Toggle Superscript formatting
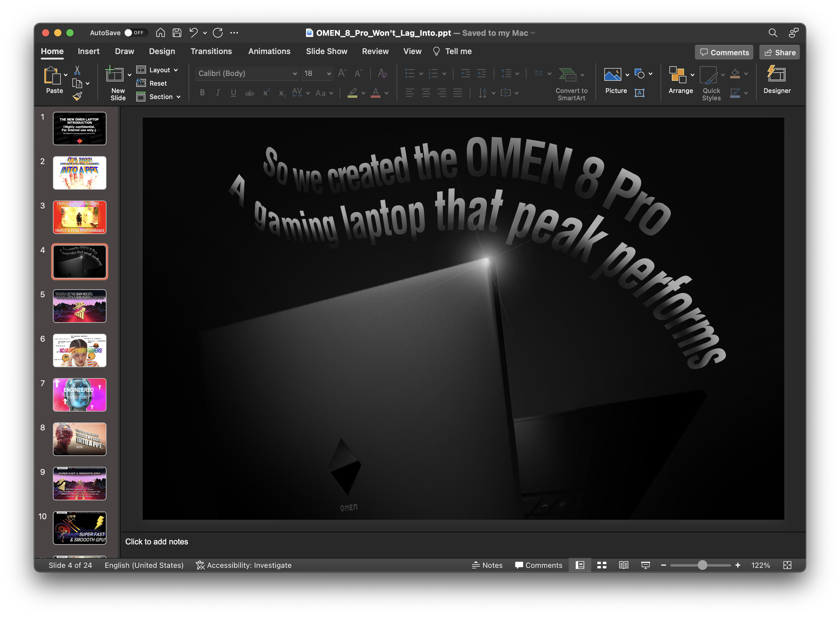The image size is (840, 617). pyautogui.click(x=266, y=93)
